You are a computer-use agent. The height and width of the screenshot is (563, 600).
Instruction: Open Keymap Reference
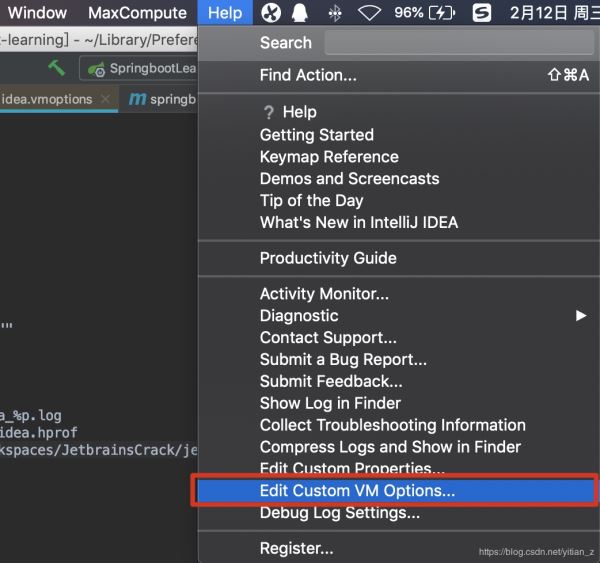tap(329, 157)
